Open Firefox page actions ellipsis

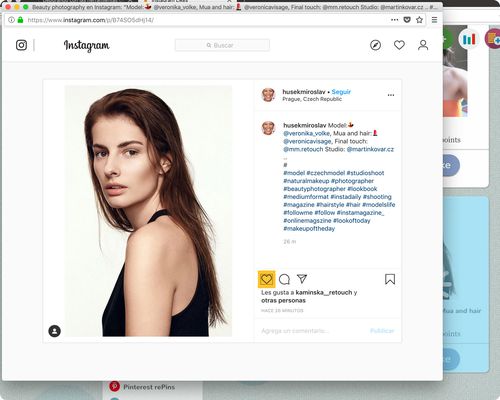click(394, 20)
